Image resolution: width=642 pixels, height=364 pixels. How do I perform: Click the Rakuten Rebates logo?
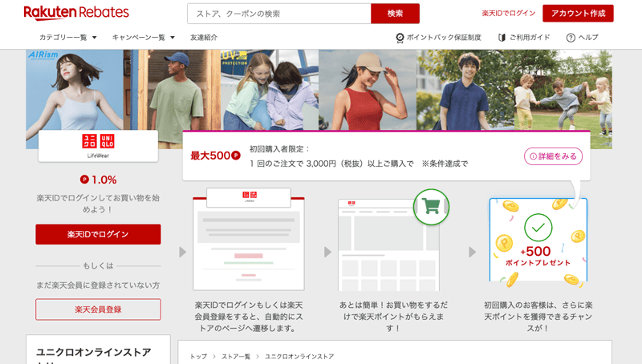point(76,13)
